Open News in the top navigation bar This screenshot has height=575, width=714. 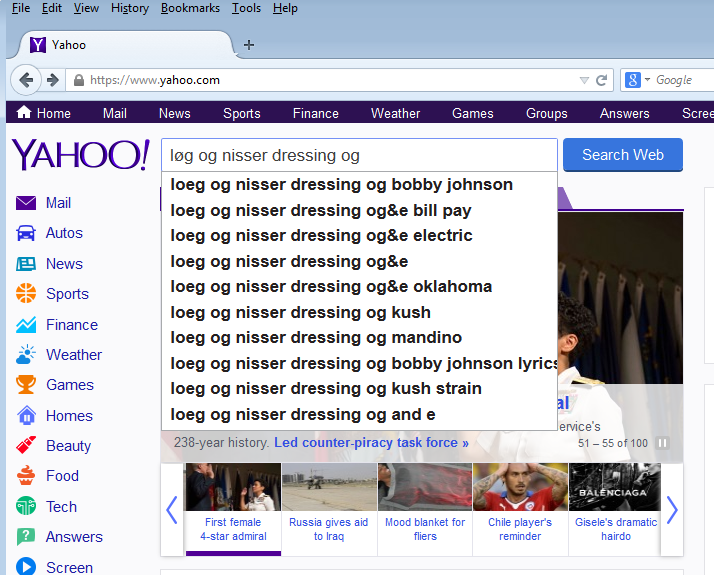tap(174, 113)
